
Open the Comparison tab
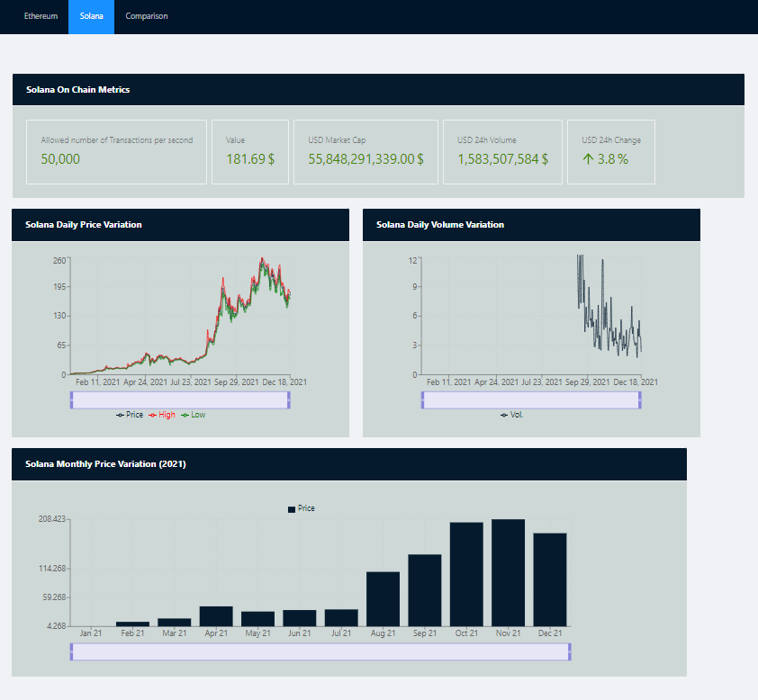point(147,16)
